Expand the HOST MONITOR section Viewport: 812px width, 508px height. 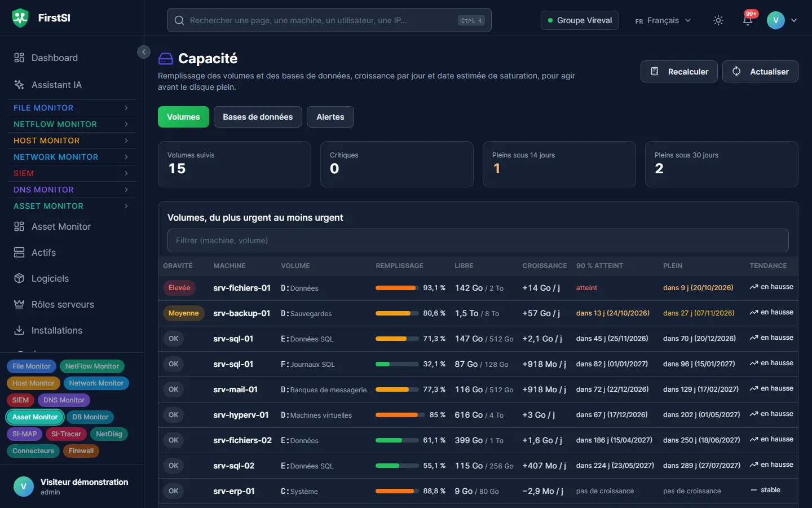(72, 141)
